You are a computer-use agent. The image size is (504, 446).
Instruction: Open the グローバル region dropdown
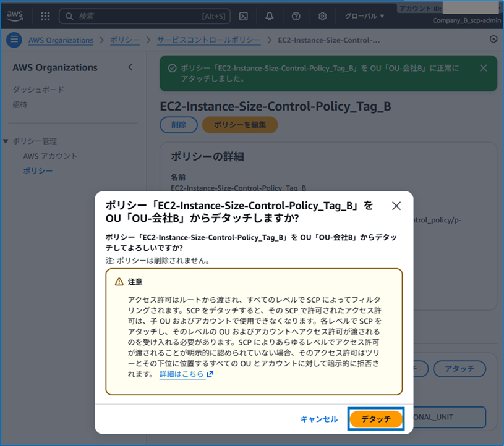(x=364, y=16)
